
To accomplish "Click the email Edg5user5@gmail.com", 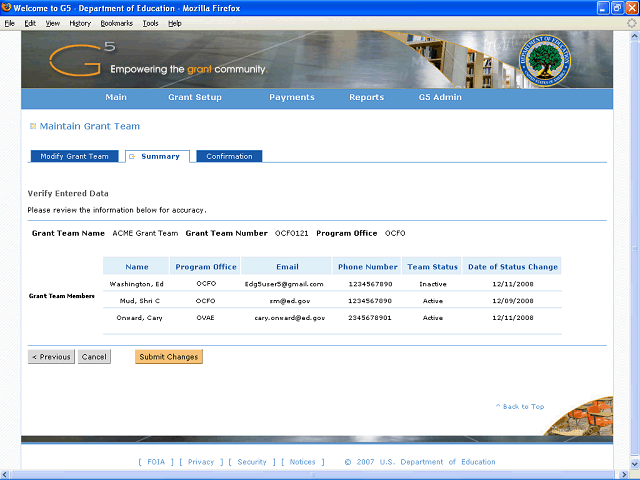I will click(x=284, y=284).
